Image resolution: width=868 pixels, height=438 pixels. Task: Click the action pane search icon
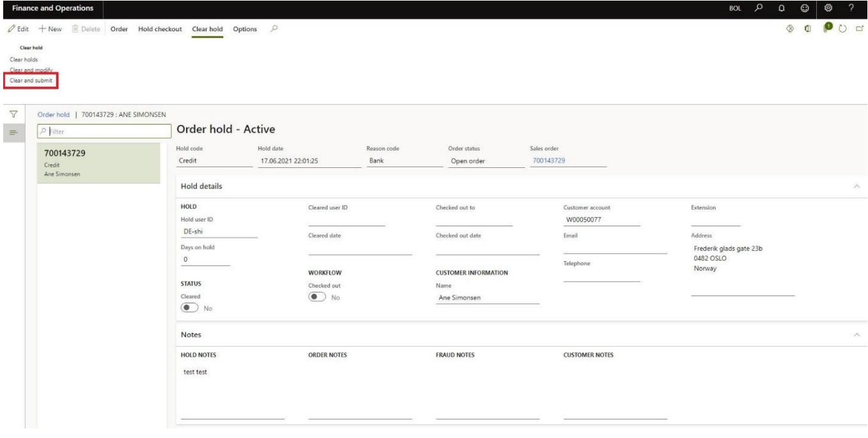pos(274,29)
